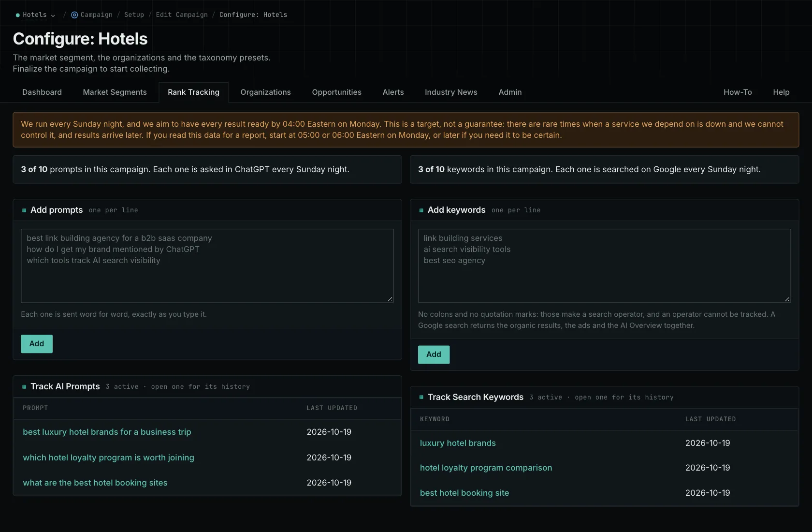Focus the Add prompts text area

pos(207,266)
